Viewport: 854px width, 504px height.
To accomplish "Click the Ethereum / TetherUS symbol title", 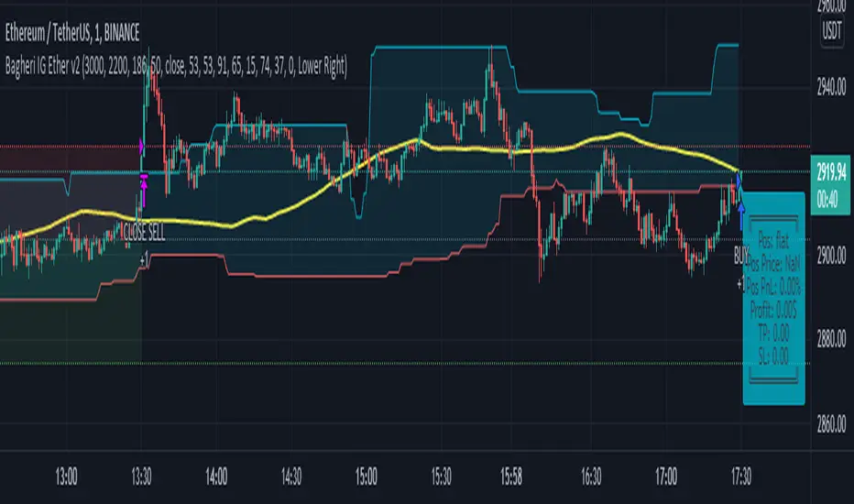I will (x=72, y=33).
